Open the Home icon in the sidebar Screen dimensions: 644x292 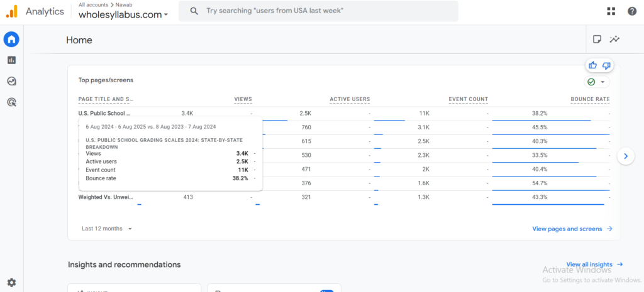point(11,40)
